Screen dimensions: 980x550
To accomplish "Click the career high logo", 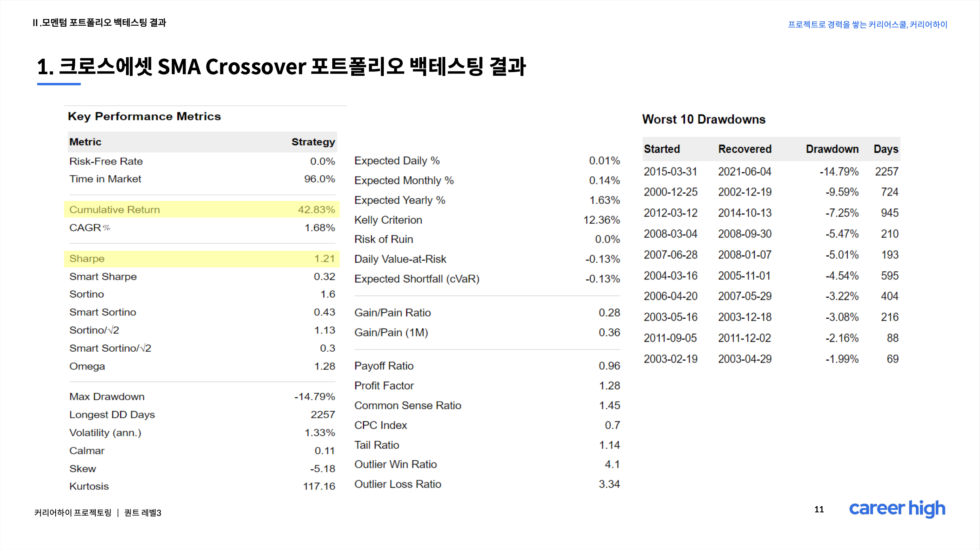I will tap(897, 509).
